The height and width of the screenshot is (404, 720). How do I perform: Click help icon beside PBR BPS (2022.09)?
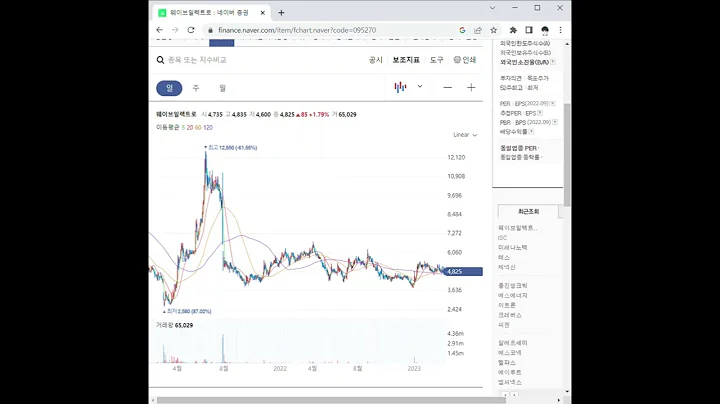(555, 122)
